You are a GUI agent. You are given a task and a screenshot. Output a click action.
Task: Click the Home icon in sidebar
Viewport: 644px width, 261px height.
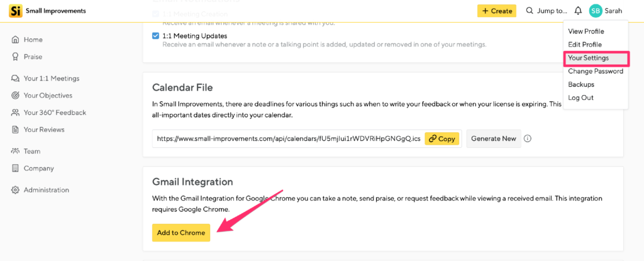point(15,40)
